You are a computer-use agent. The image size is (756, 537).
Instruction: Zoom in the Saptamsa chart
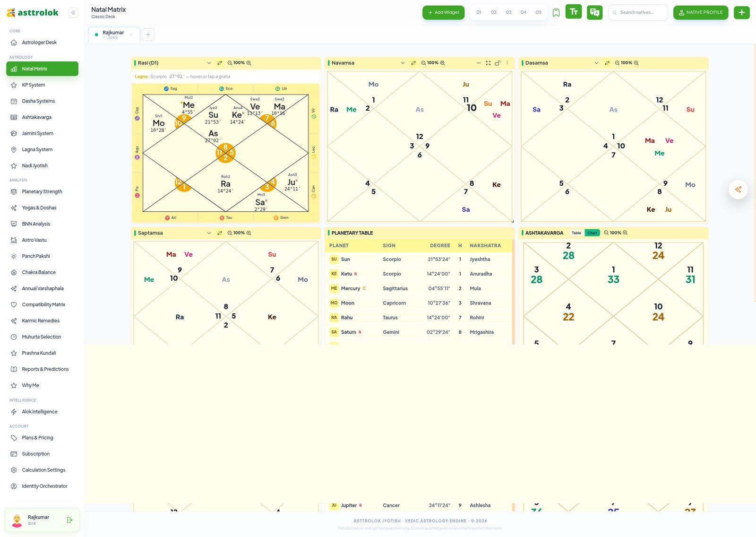[249, 233]
